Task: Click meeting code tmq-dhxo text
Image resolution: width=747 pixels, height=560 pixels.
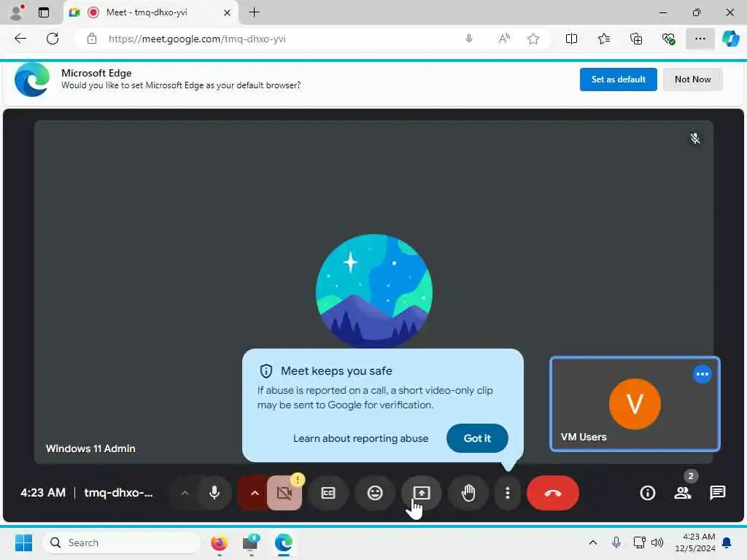Action: pyautogui.click(x=119, y=493)
